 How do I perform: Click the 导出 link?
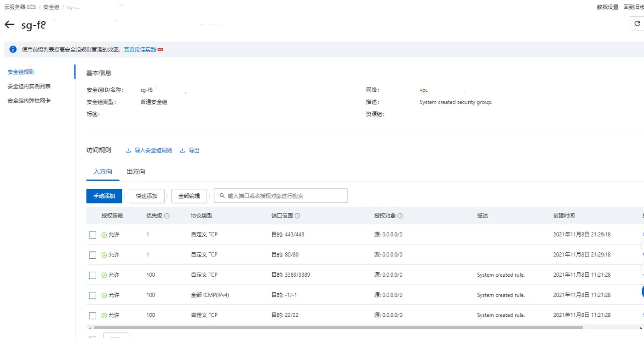[x=194, y=151]
